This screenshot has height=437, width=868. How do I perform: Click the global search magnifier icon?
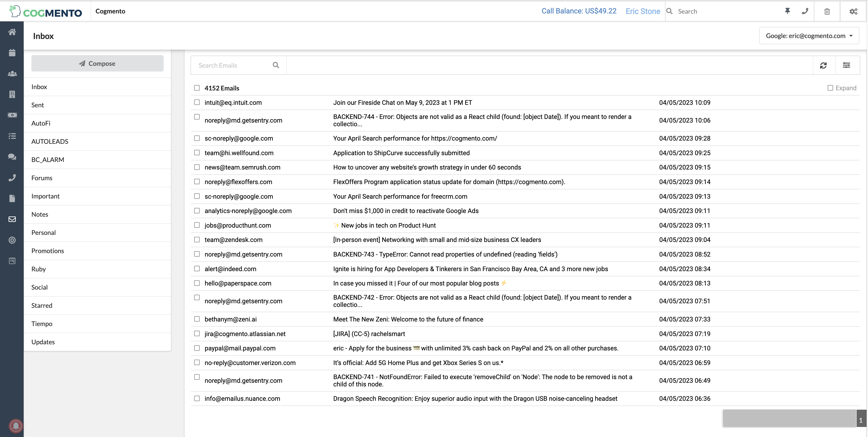tap(670, 11)
